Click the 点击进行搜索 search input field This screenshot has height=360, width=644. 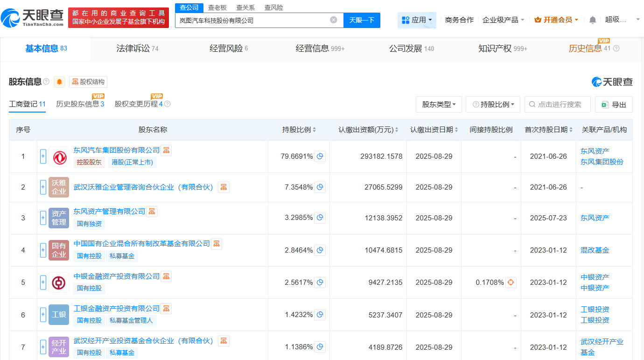558,104
